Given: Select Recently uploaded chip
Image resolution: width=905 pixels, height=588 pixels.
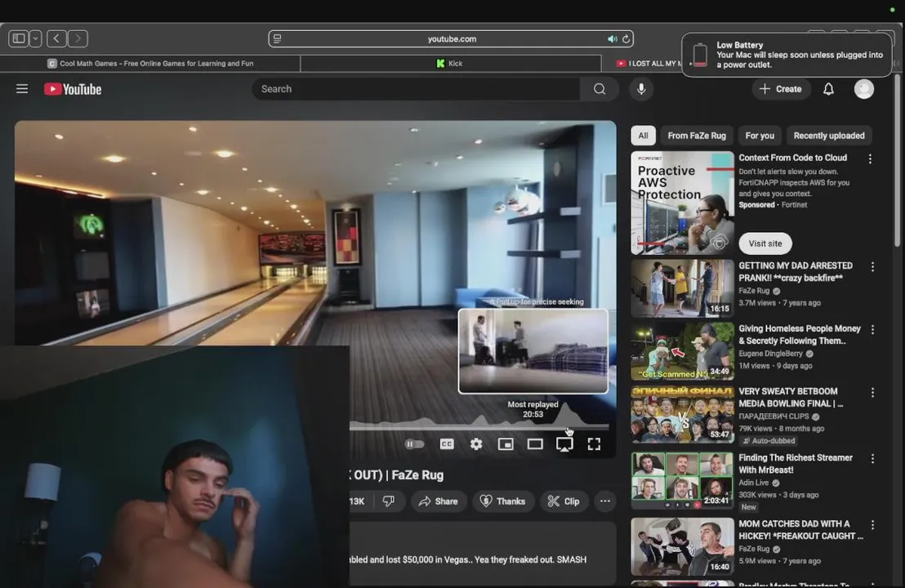Looking at the screenshot, I should pos(829,136).
